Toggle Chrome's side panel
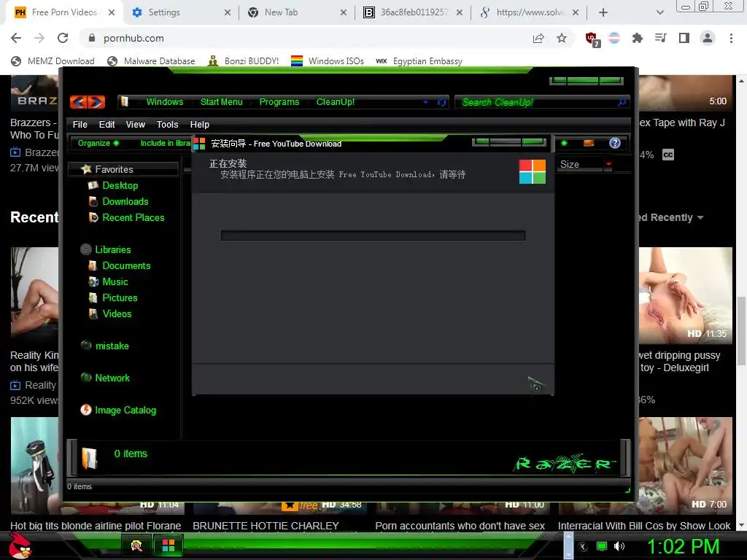The image size is (747, 560). pos(684,38)
